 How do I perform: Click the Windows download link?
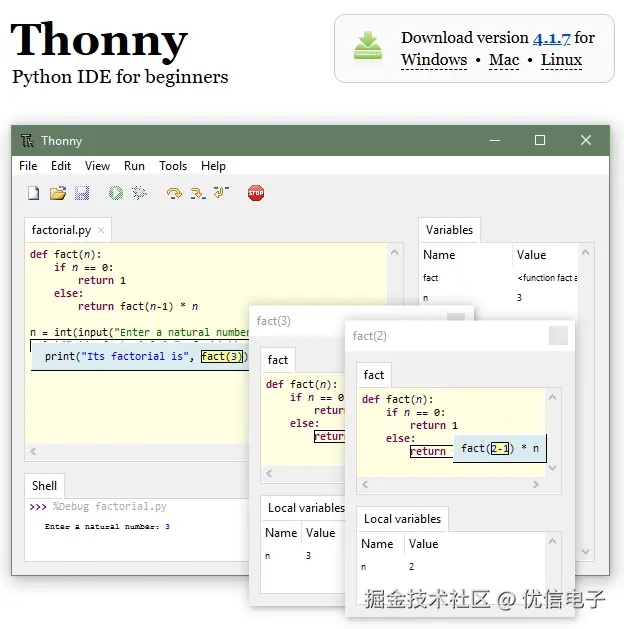(x=434, y=60)
